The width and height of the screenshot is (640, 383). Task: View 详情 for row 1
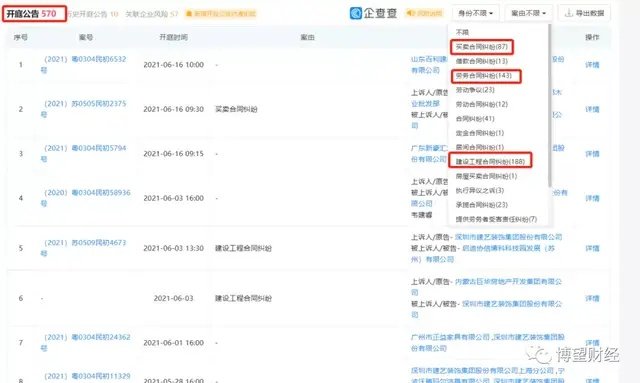(592, 65)
